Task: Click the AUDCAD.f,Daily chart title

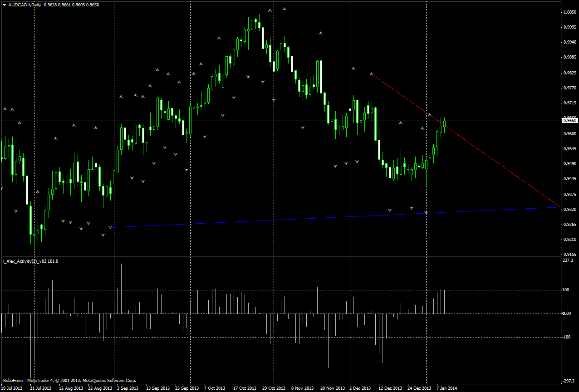Action: [25, 5]
